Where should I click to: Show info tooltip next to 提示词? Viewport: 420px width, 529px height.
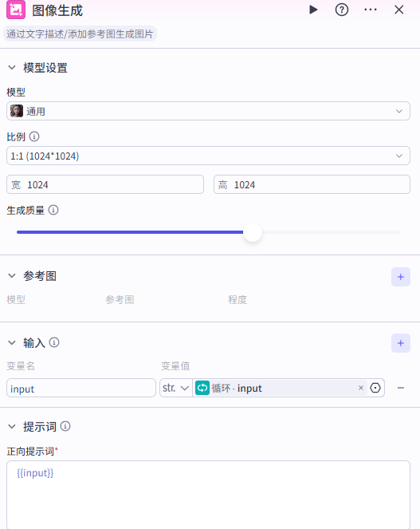click(65, 426)
